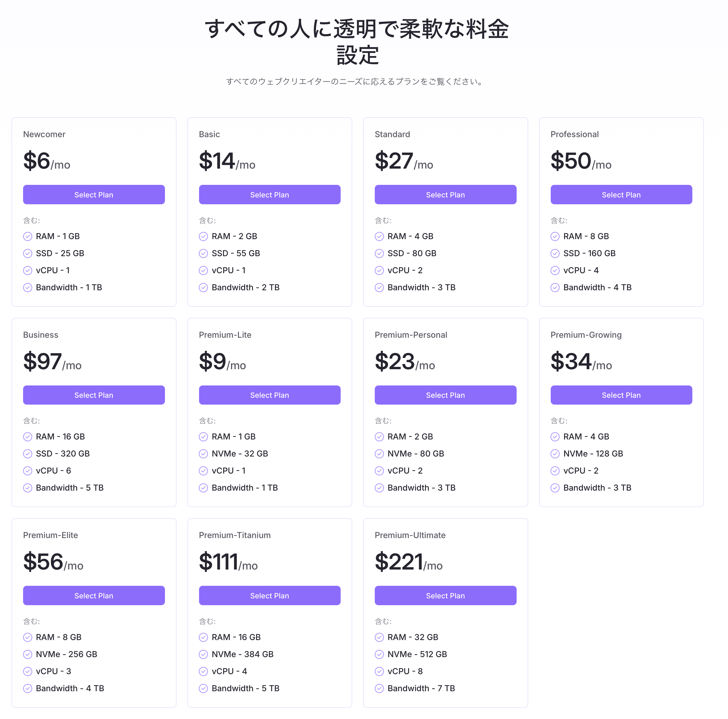
Task: Click checkmark icon next to NVMe - 128 GB
Action: tap(555, 454)
